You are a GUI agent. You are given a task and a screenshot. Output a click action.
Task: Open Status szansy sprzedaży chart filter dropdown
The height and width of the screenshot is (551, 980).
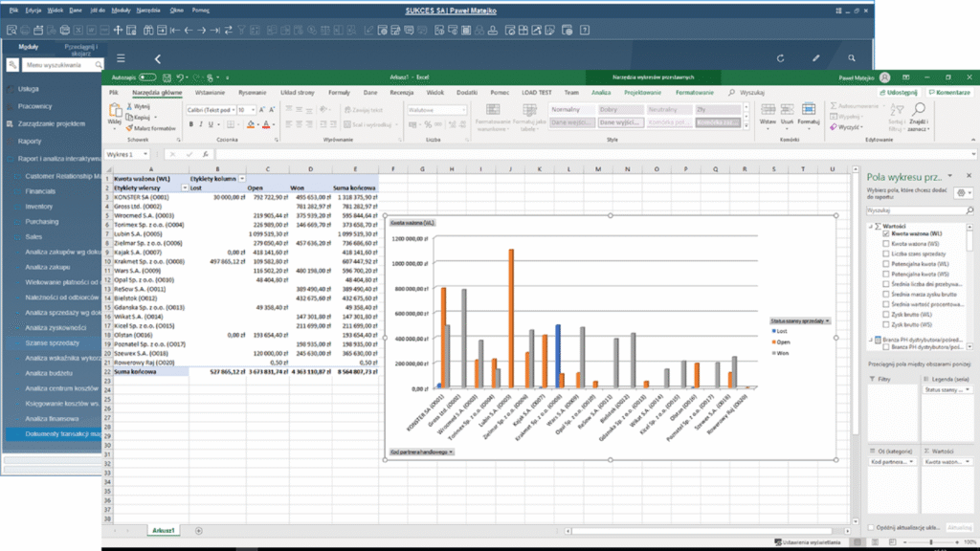tap(828, 320)
